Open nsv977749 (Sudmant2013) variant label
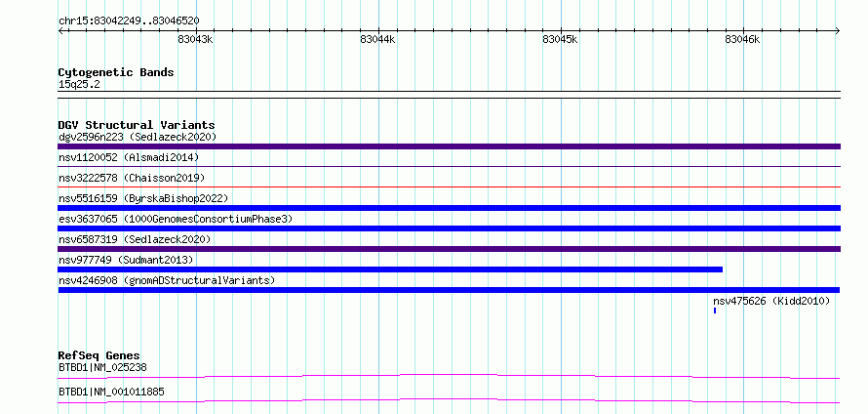This screenshot has width=868, height=414. pyautogui.click(x=126, y=260)
